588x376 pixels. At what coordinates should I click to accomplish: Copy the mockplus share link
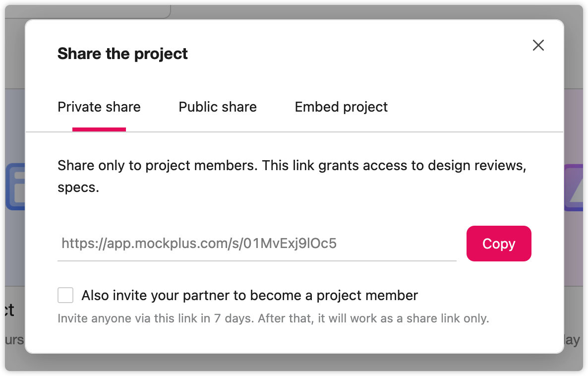click(499, 244)
